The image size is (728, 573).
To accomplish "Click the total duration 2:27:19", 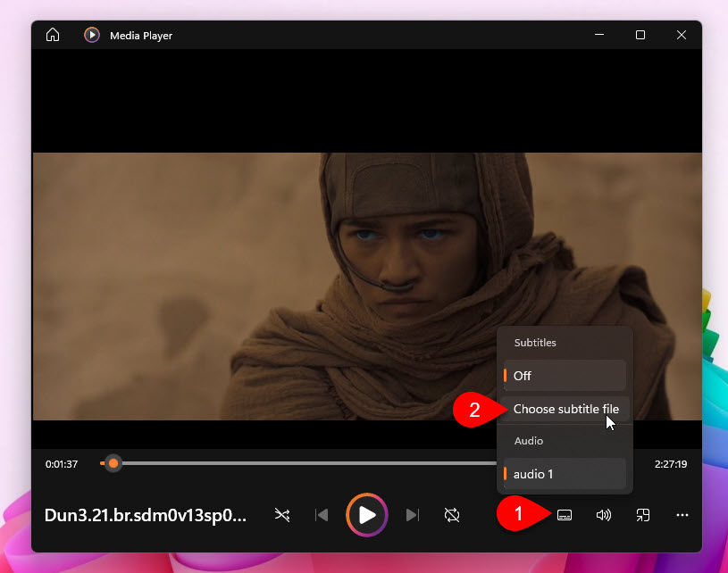I will pos(671,464).
